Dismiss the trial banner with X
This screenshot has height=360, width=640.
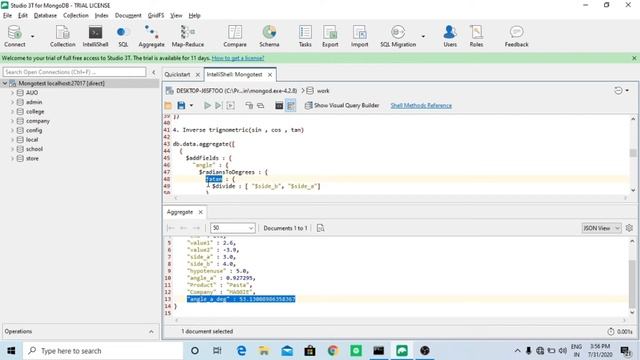click(634, 58)
